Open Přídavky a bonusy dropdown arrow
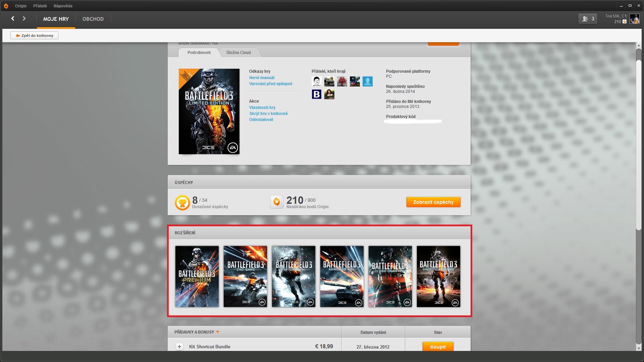The height and width of the screenshot is (362, 644). tap(218, 332)
